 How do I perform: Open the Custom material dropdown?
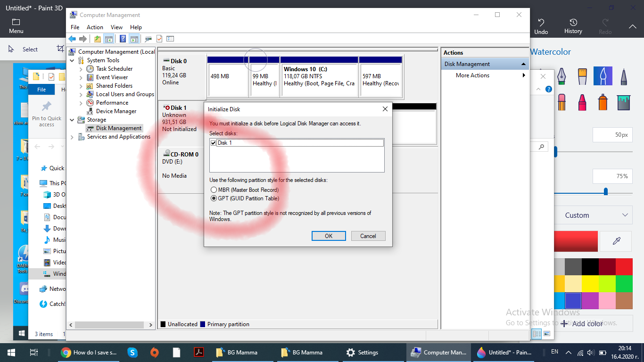[596, 215]
